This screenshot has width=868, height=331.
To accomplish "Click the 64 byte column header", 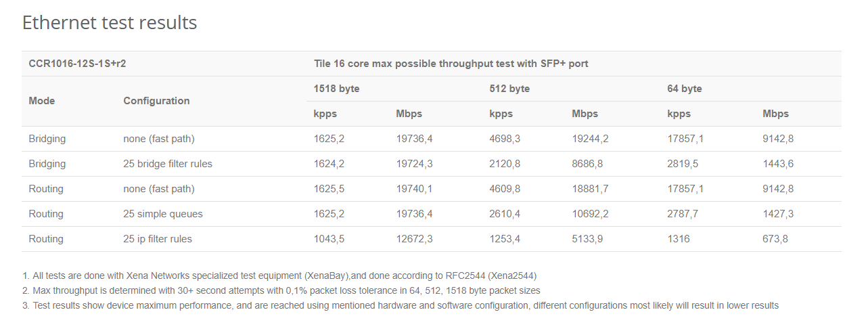I will click(x=685, y=89).
